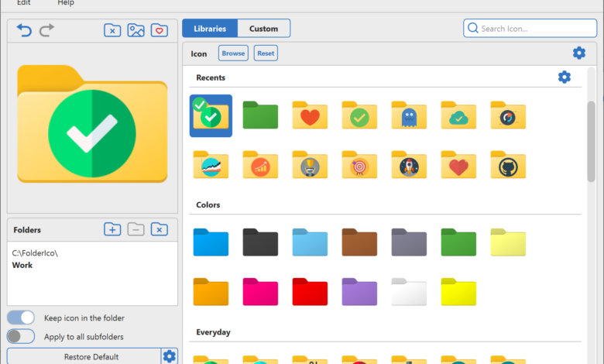
Task: Switch to the Libraries tab
Action: [x=210, y=29]
